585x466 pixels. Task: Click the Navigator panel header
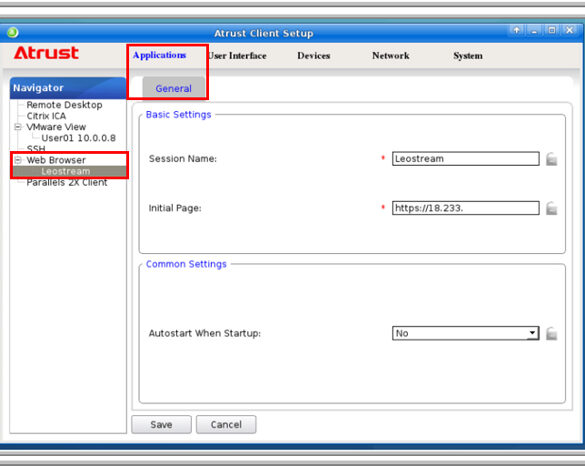point(68,88)
